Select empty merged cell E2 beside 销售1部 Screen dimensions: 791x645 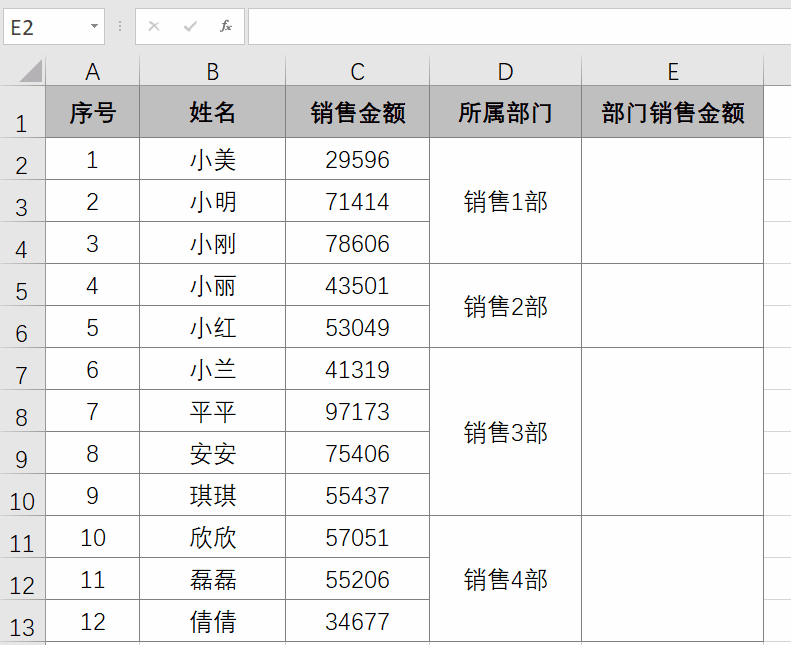pyautogui.click(x=672, y=201)
